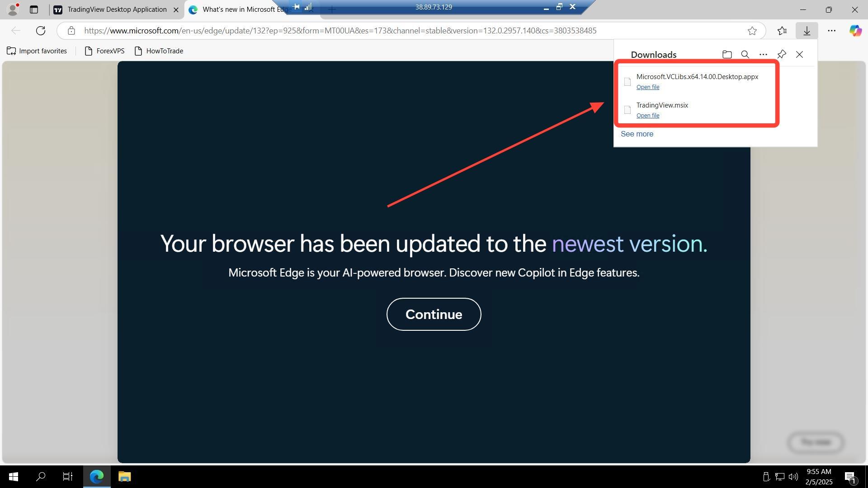Click See more in Downloads

click(x=637, y=134)
